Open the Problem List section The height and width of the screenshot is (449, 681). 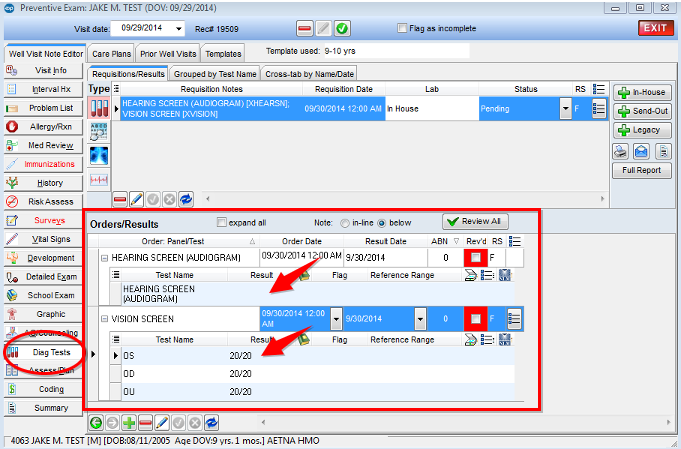(x=43, y=108)
